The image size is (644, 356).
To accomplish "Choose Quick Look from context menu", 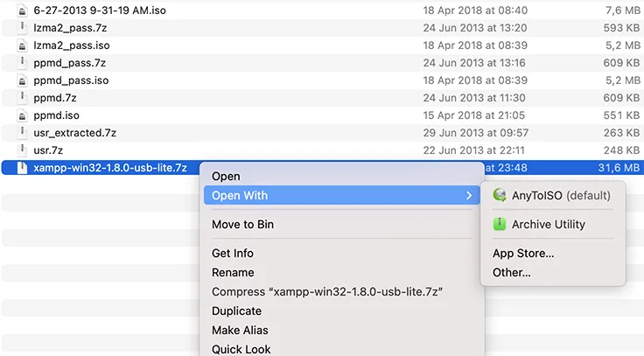I will click(241, 349).
